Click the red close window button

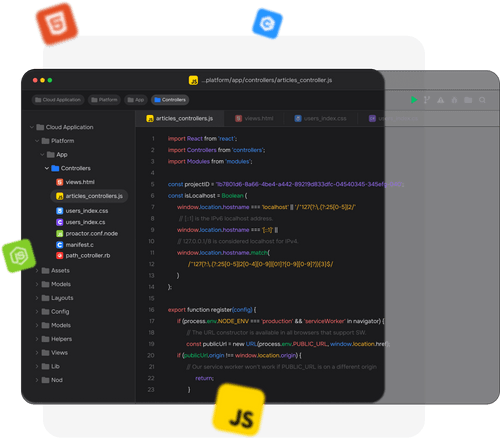coord(35,80)
